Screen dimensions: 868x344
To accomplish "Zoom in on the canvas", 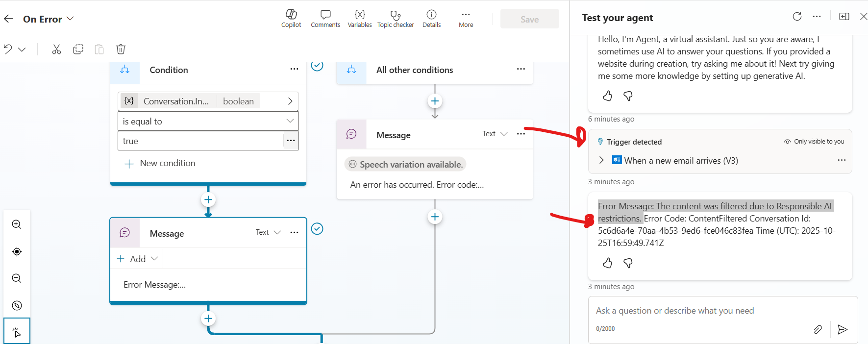I will click(17, 224).
